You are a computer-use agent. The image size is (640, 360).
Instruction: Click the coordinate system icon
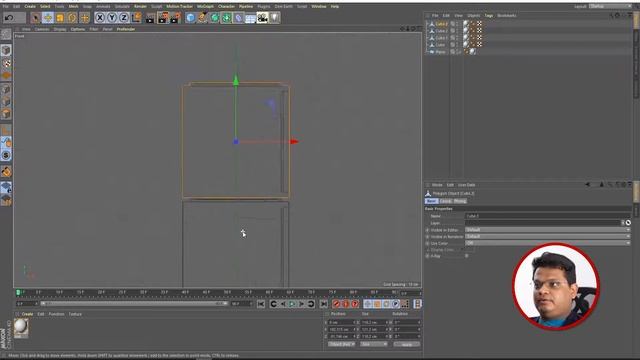tap(136, 18)
